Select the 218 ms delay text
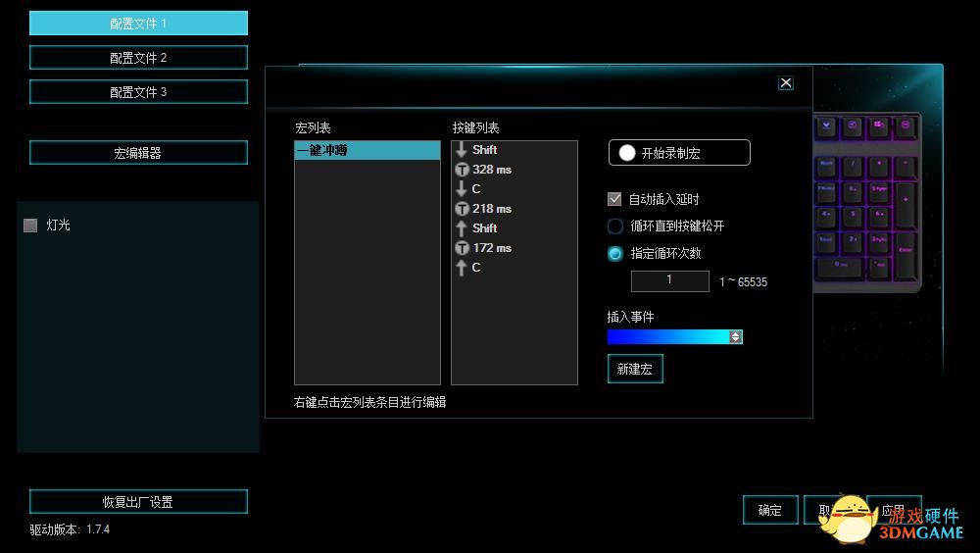Screen dimensions: 980x553 [x=492, y=208]
